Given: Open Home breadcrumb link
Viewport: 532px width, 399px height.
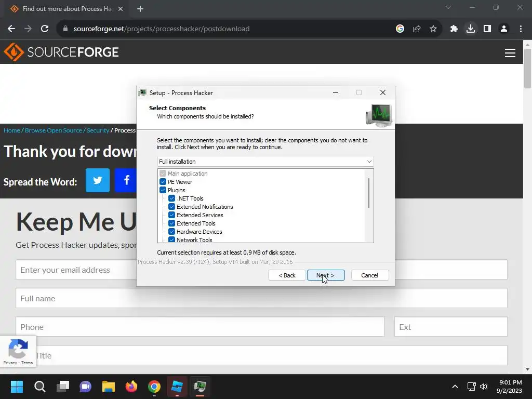Looking at the screenshot, I should coord(12,130).
